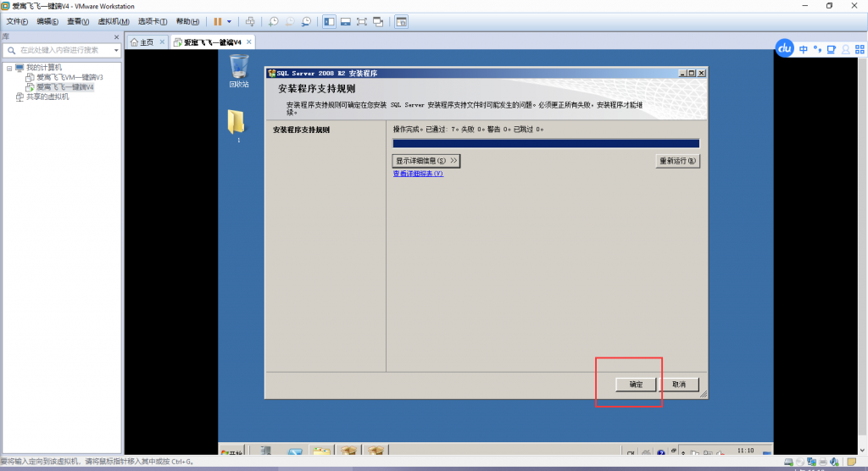Open the 查看详细报表(V) link

tap(418, 173)
